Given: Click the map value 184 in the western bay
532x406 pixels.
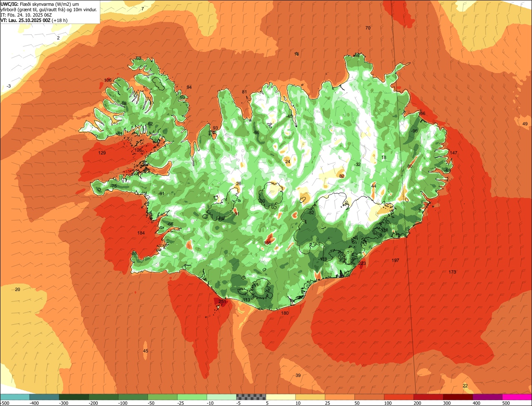Looking at the screenshot, I should tap(141, 233).
